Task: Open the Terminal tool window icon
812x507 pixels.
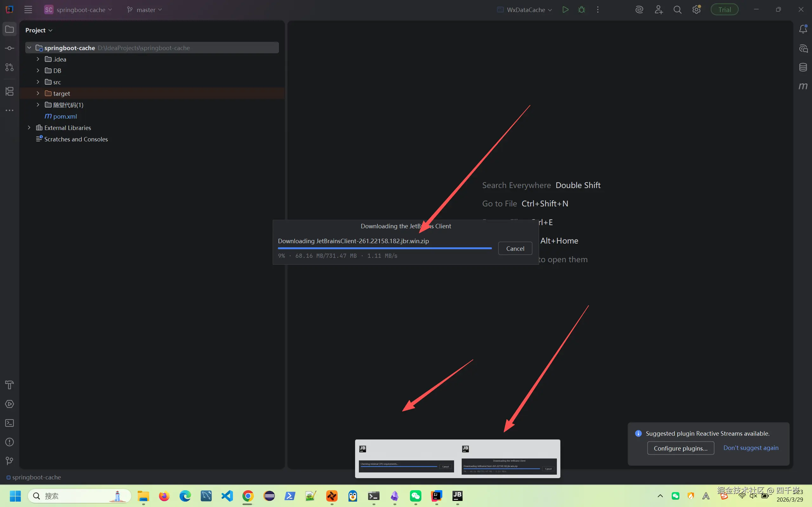Action: click(10, 423)
